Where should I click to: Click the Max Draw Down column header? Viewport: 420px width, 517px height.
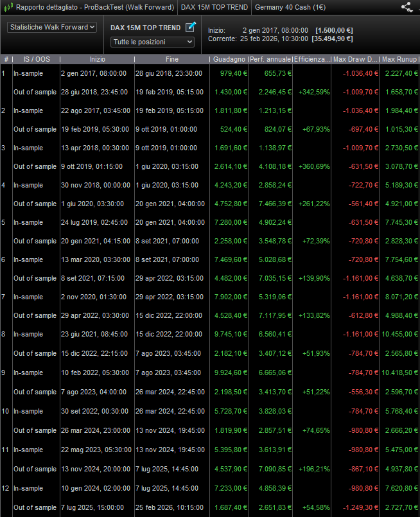[354, 60]
